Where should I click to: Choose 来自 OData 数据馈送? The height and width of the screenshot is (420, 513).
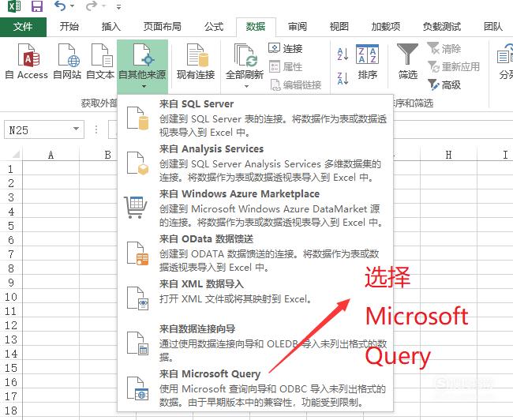[255, 253]
